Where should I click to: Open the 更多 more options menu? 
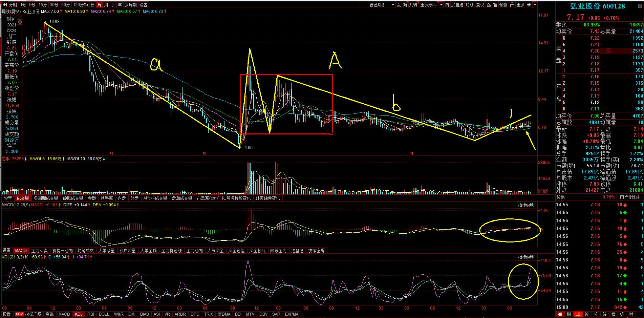tap(520, 5)
